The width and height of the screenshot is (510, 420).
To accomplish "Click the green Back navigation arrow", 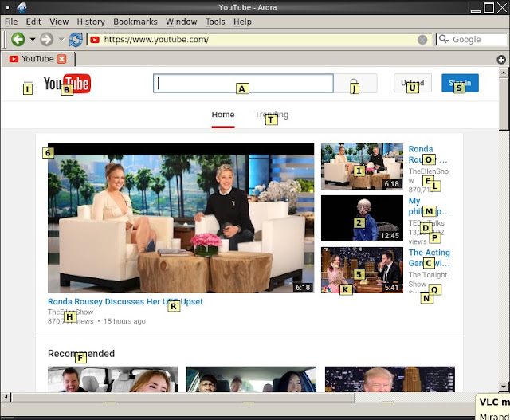I will pos(18,39).
